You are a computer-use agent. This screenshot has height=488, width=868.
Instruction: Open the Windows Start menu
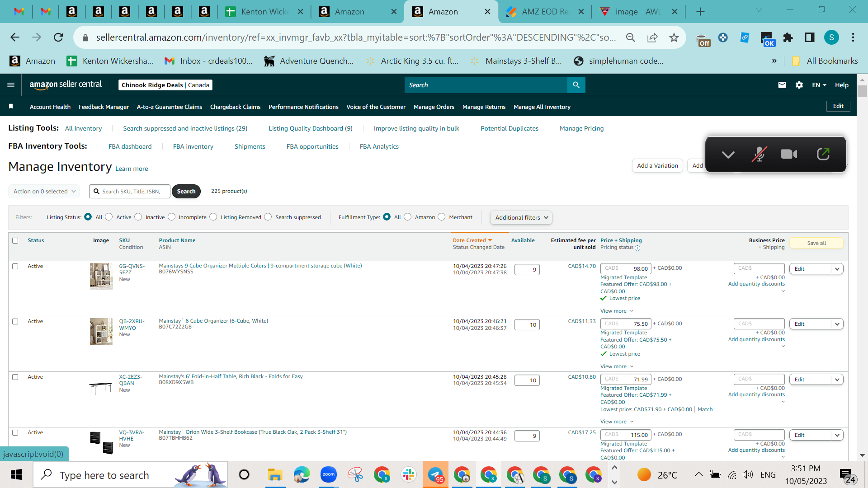(16, 474)
